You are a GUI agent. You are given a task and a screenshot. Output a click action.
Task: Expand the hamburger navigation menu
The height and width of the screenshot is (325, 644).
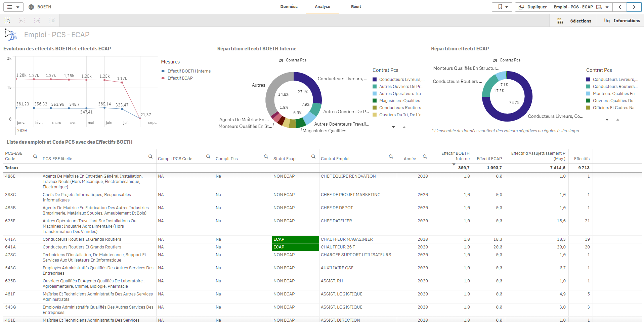click(x=13, y=7)
